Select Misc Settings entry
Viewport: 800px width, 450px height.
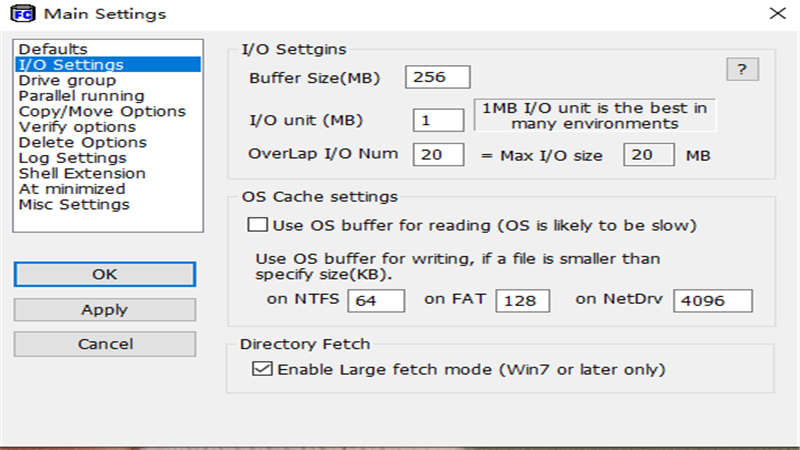point(74,204)
